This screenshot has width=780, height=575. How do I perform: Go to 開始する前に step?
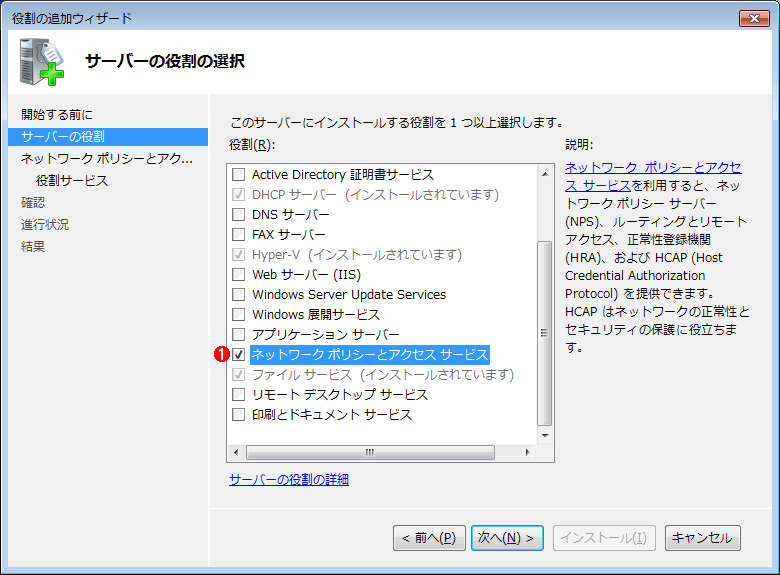coord(57,115)
